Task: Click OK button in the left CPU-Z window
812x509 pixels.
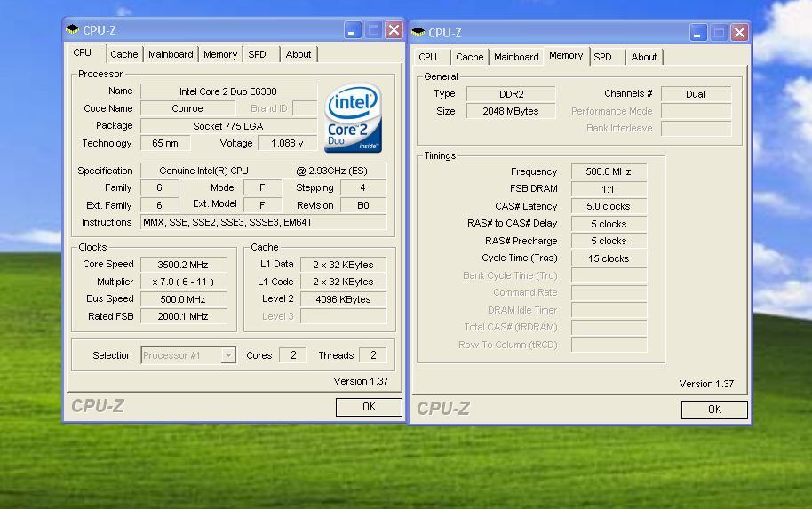Action: pyautogui.click(x=369, y=407)
